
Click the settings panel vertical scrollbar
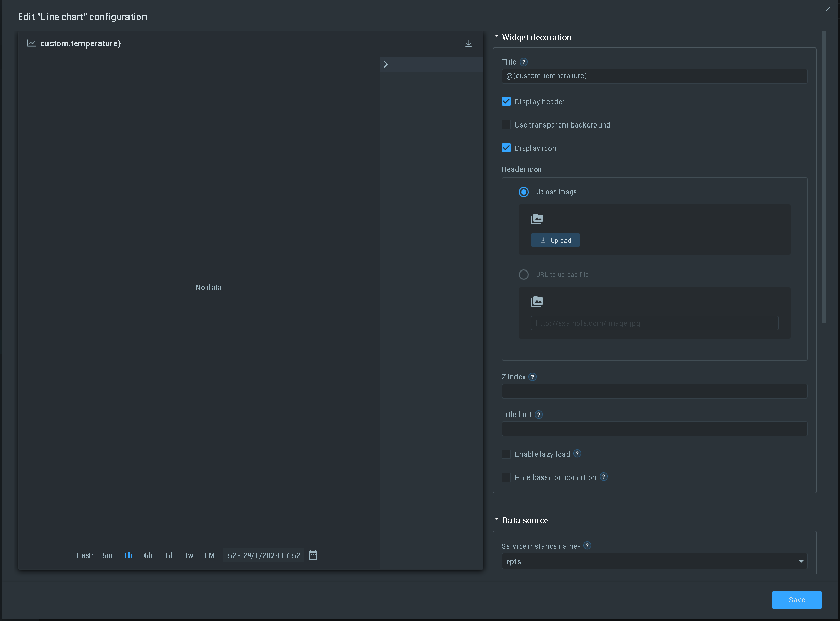[x=824, y=177]
